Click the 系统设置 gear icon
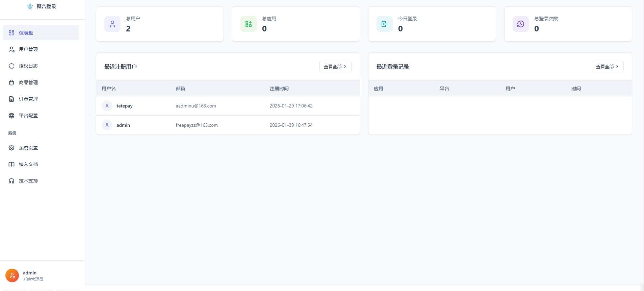 11,148
